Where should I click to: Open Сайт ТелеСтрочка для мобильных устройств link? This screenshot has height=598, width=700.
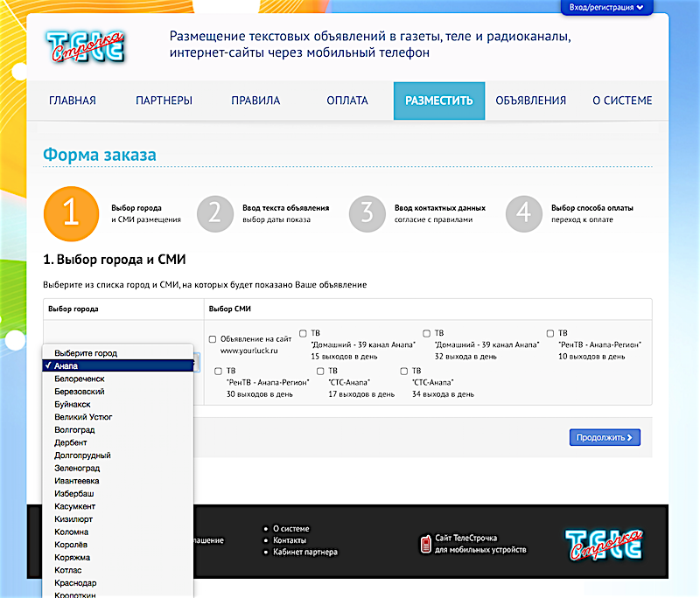pyautogui.click(x=480, y=544)
